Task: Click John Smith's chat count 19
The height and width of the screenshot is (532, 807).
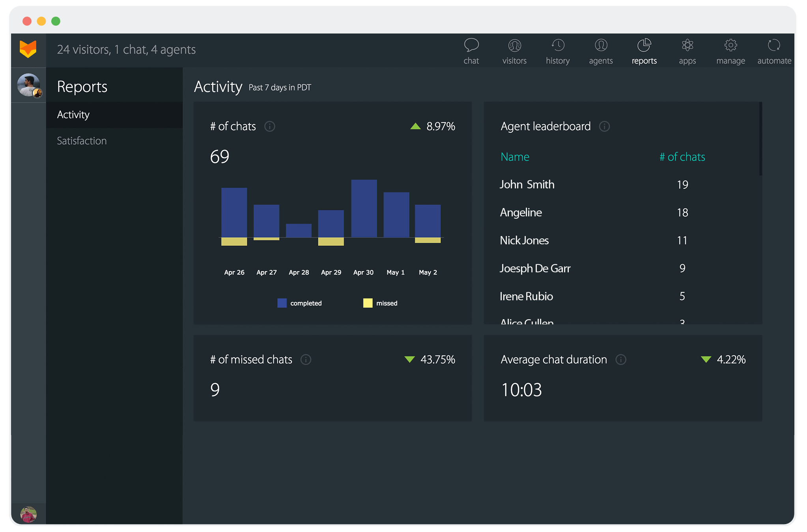Action: point(682,184)
